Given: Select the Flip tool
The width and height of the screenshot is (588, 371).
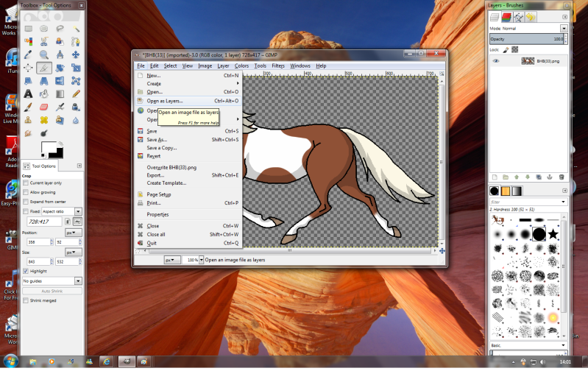Looking at the screenshot, I should pyautogui.click(x=60, y=81).
